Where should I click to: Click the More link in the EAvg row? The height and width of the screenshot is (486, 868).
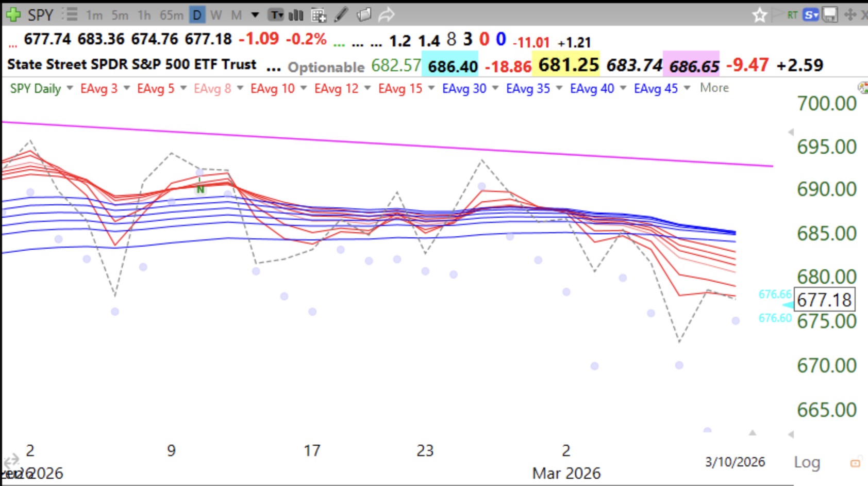click(x=714, y=88)
